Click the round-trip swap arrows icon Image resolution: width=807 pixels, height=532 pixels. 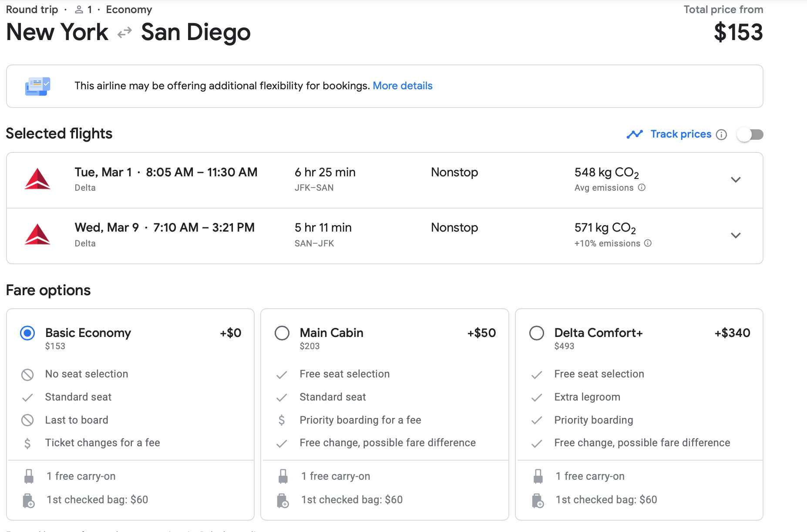click(124, 33)
